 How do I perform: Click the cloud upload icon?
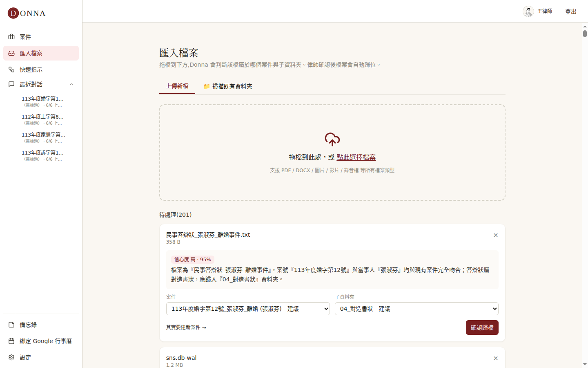click(x=332, y=139)
